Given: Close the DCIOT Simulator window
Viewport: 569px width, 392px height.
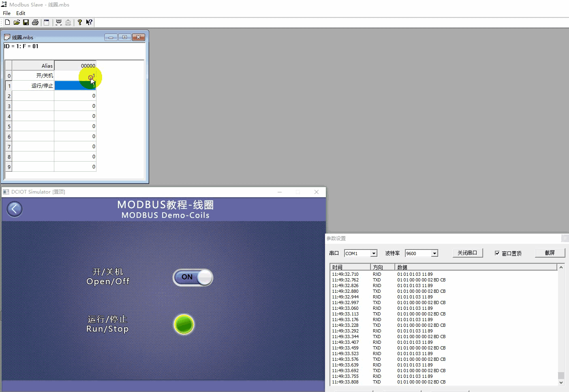Looking at the screenshot, I should pyautogui.click(x=317, y=192).
